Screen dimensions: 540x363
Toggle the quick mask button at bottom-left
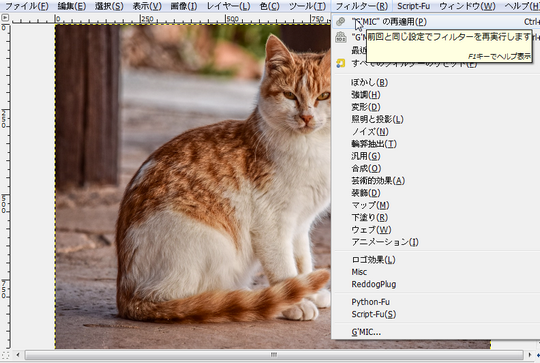coord(5,355)
